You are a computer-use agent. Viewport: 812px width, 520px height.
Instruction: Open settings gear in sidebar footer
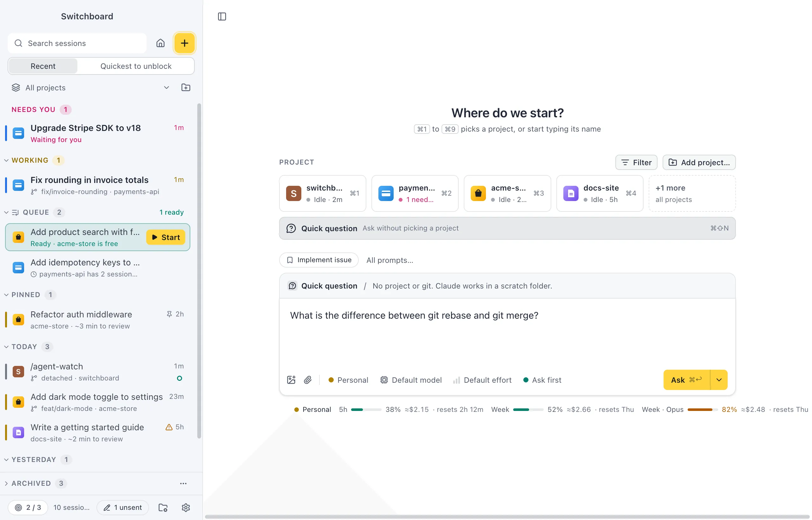pyautogui.click(x=186, y=508)
